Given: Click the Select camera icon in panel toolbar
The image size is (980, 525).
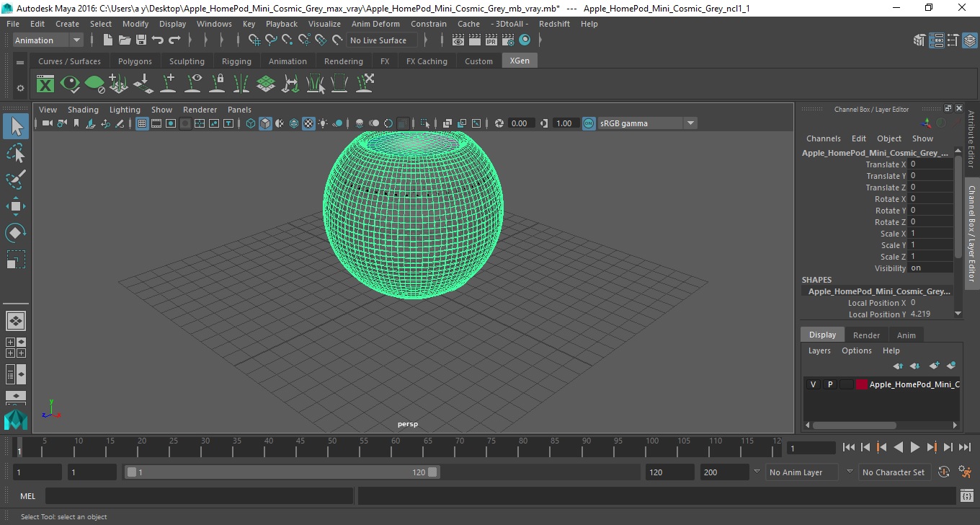Looking at the screenshot, I should [47, 123].
